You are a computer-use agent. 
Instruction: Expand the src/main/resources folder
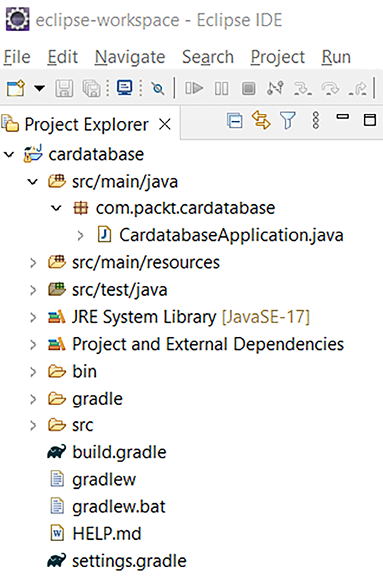click(33, 263)
